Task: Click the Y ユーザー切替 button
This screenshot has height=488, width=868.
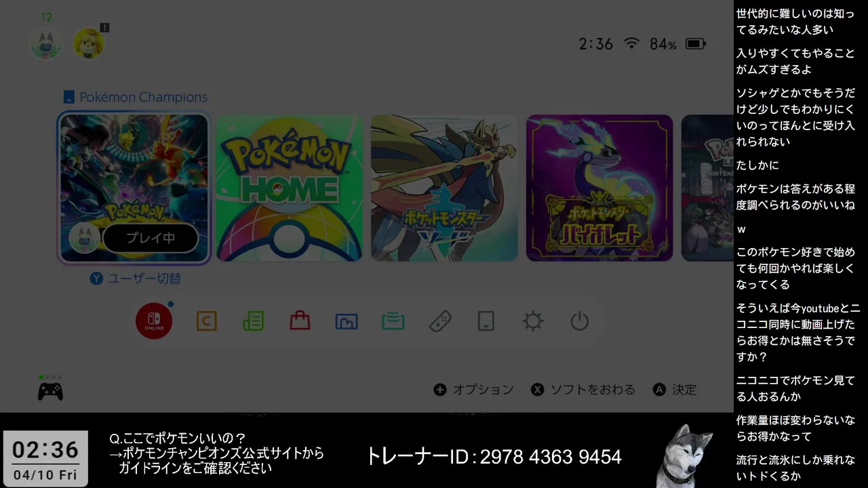Action: point(136,279)
